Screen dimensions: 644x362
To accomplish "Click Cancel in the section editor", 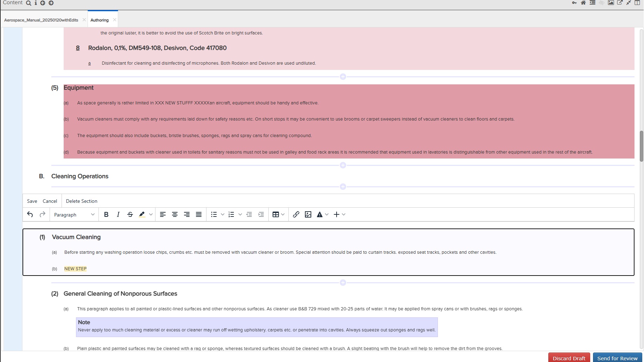I will pyautogui.click(x=50, y=201).
